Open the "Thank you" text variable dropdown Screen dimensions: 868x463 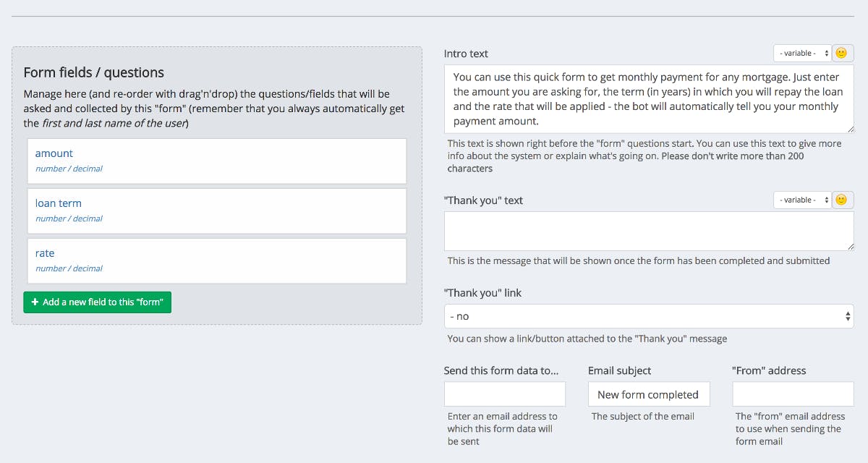tap(802, 200)
